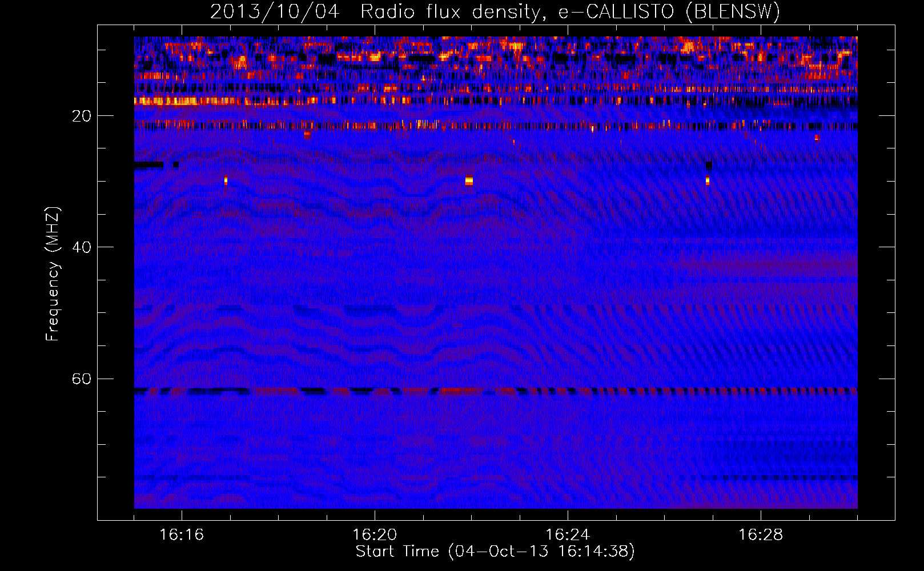Click the bright burst near 16:17 at 30 MHz
This screenshot has width=924, height=571.
[x=226, y=180]
